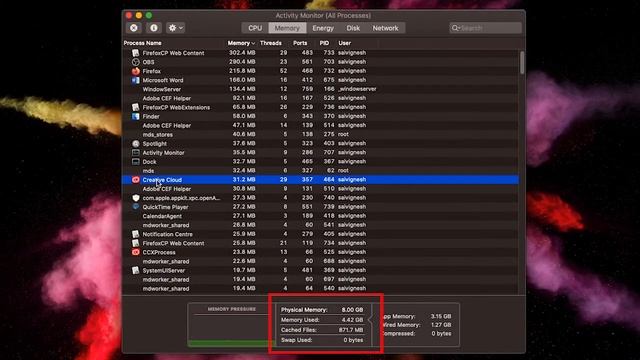Click the CCXProcess icon
The width and height of the screenshot is (640, 360).
pyautogui.click(x=136, y=252)
